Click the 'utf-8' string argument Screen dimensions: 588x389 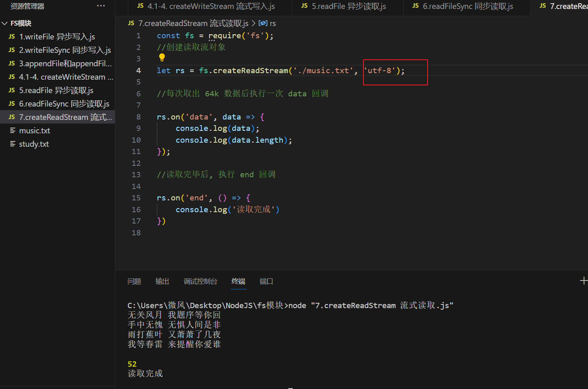click(380, 71)
